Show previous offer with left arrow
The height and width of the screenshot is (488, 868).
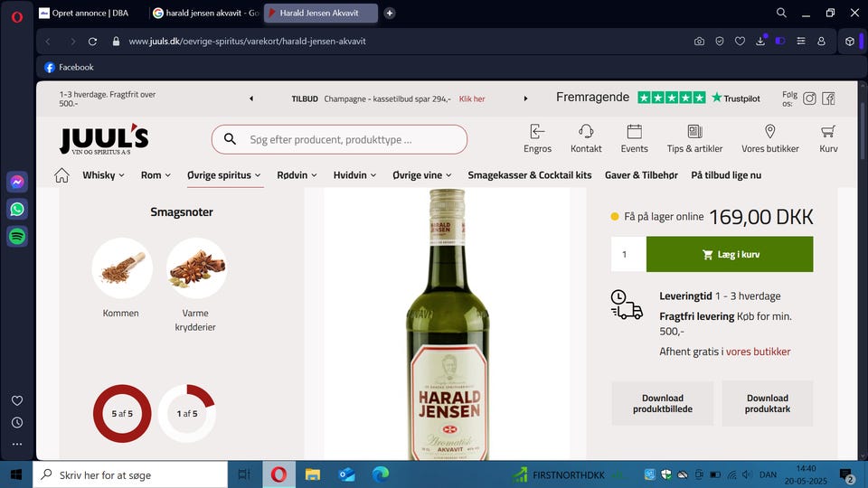251,99
